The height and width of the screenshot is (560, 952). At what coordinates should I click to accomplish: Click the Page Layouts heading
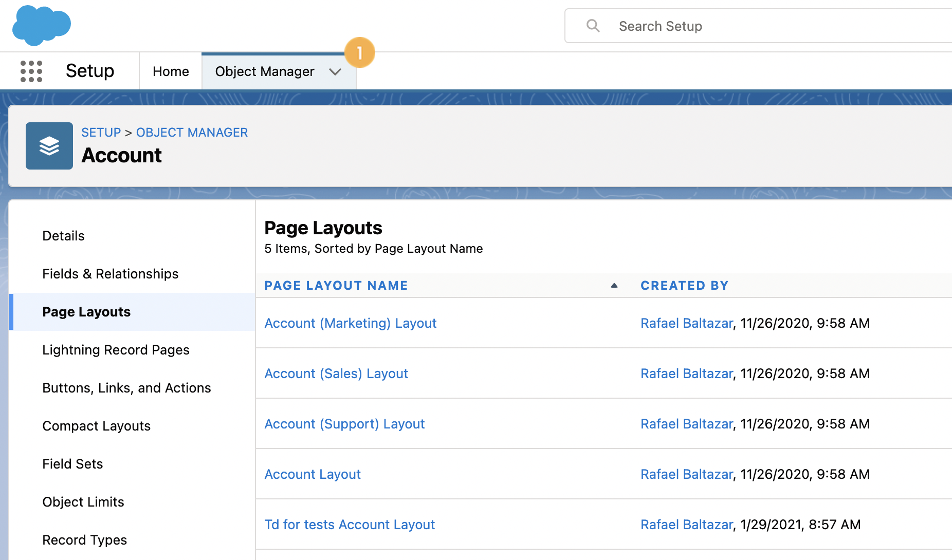click(x=323, y=228)
